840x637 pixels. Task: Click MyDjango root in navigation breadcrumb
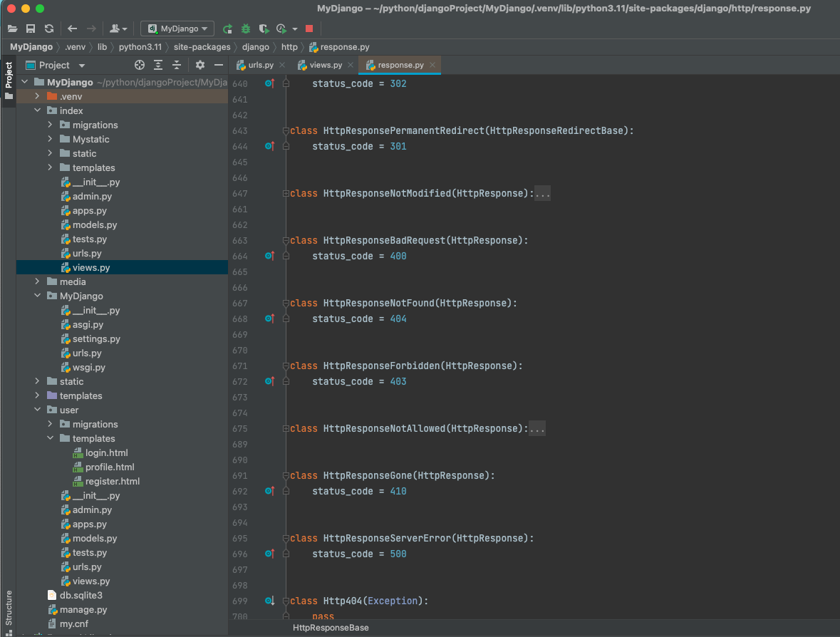pos(31,47)
